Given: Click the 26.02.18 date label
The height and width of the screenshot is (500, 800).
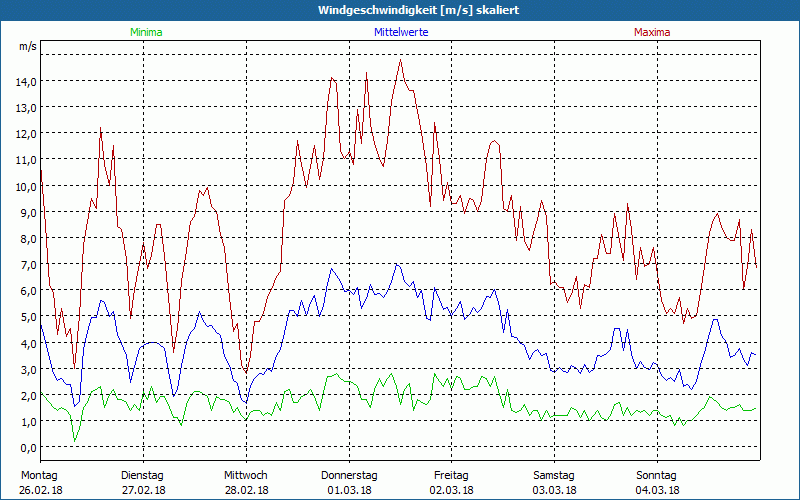Looking at the screenshot, I should click(41, 490).
